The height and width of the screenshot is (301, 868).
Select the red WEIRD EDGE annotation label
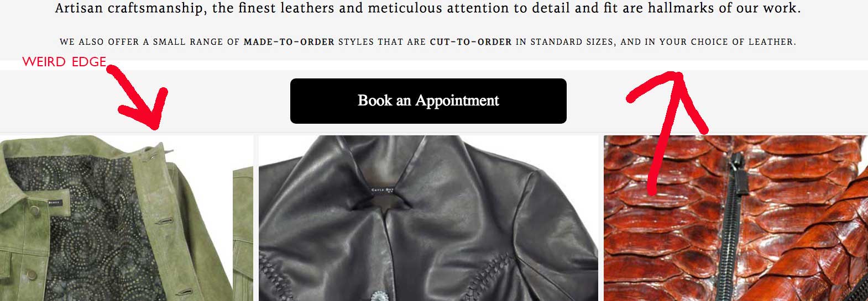[64, 62]
